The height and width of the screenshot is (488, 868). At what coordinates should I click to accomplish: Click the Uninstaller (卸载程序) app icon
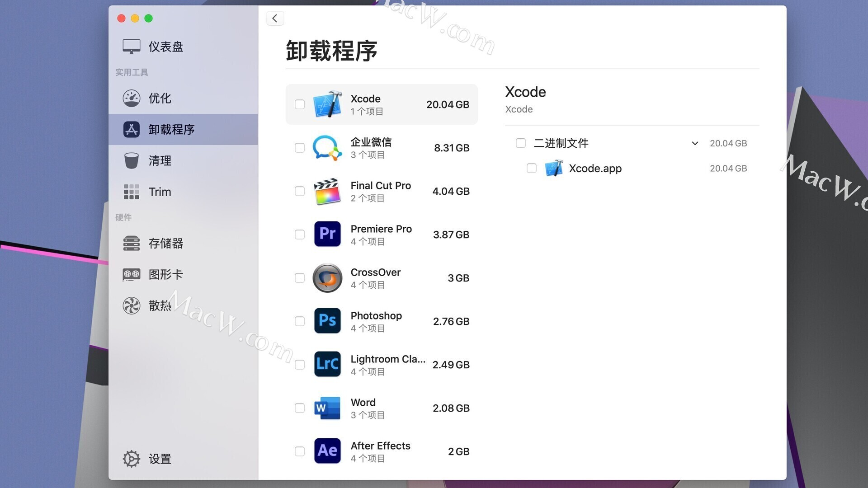point(131,129)
